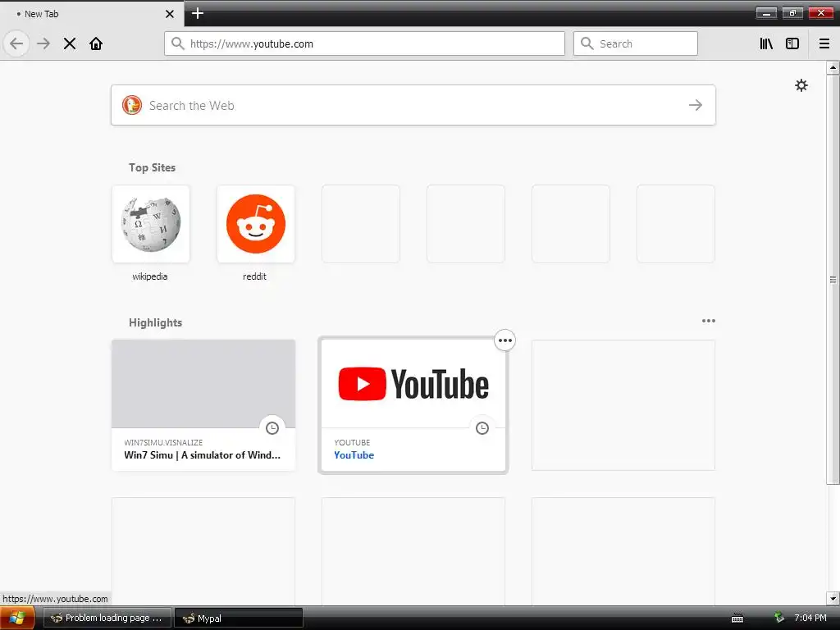Open new tab page settings gear
840x630 pixels.
point(801,85)
